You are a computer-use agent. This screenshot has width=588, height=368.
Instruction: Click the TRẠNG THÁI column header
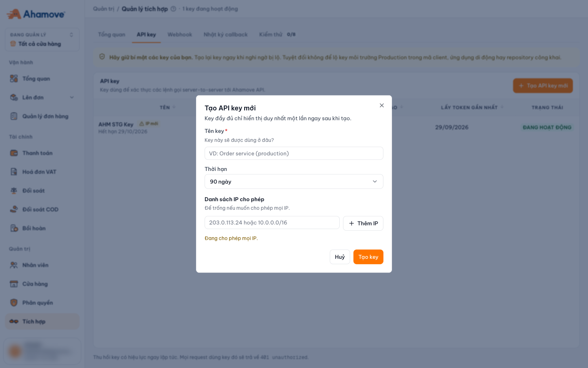pos(547,107)
